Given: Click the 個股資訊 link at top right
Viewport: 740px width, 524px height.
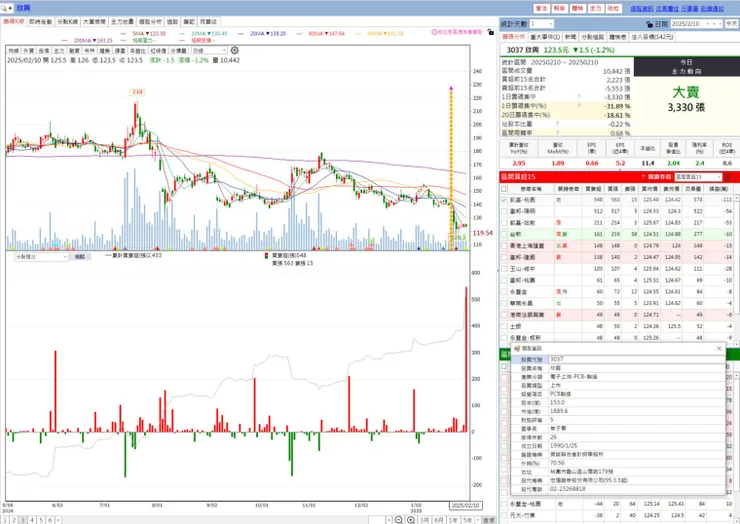Looking at the screenshot, I should [x=642, y=8].
